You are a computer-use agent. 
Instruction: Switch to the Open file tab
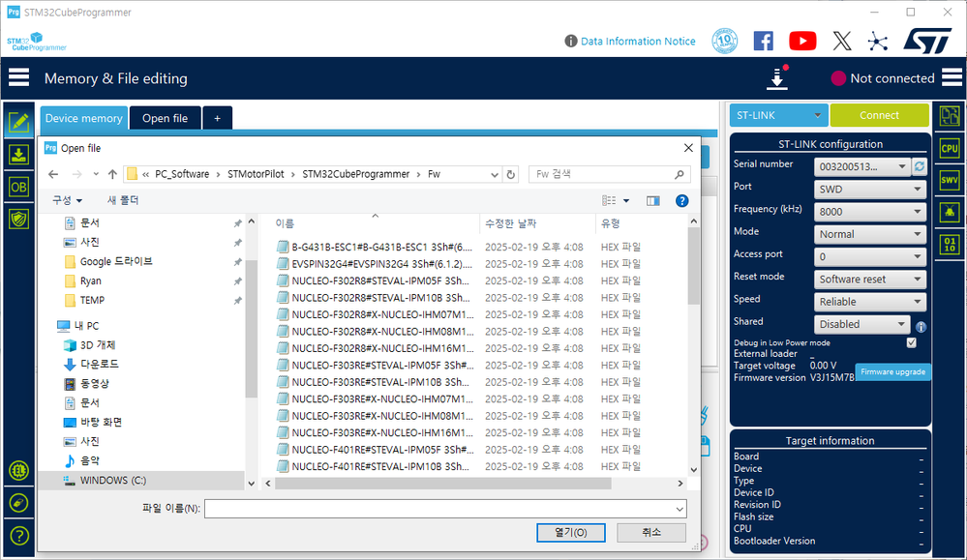pos(166,118)
